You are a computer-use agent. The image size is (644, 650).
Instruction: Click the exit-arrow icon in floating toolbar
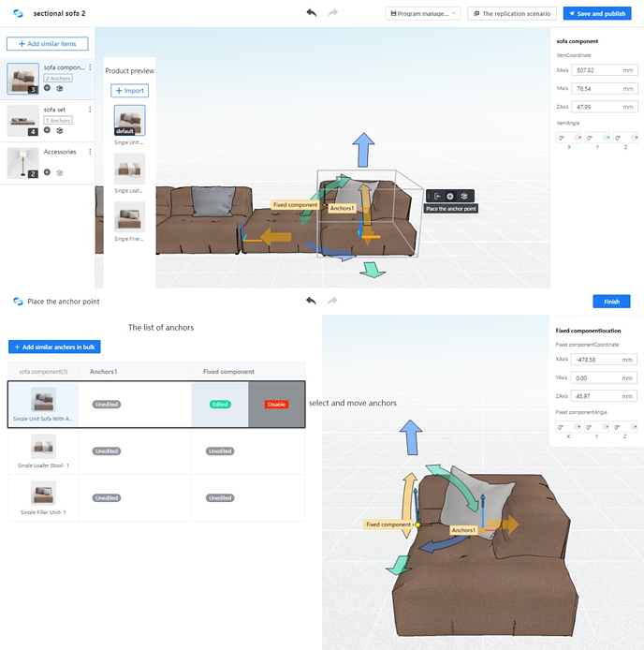(437, 196)
